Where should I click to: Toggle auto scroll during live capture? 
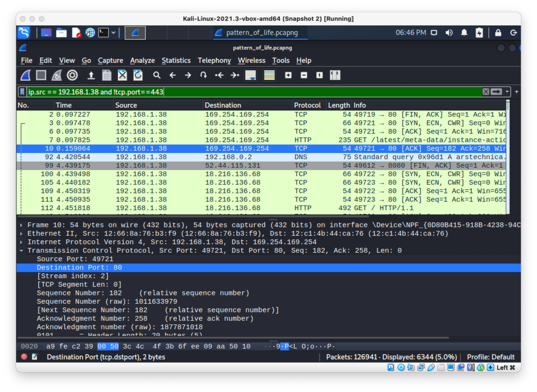click(x=251, y=76)
